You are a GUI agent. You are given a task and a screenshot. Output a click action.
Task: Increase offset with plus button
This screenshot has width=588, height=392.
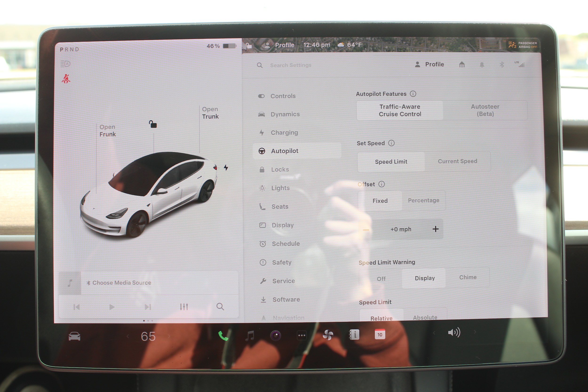click(435, 229)
